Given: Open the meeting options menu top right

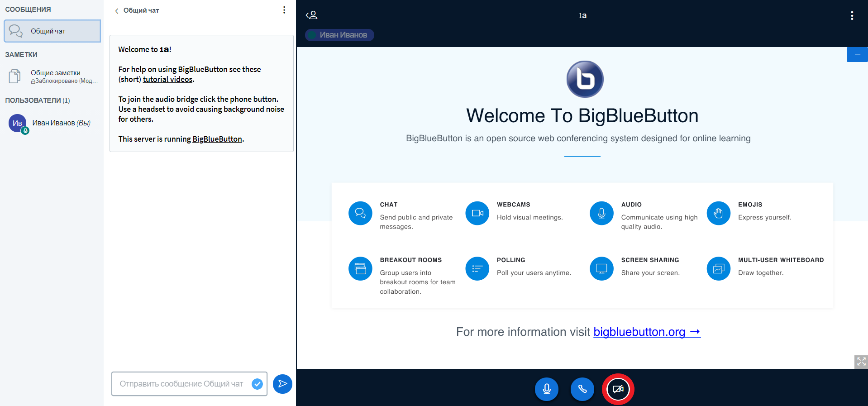Looking at the screenshot, I should tap(852, 16).
